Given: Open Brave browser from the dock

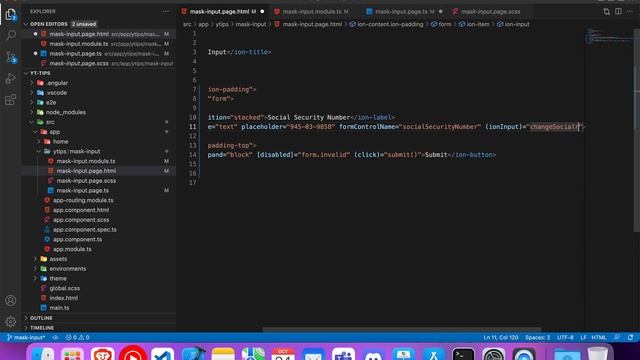Looking at the screenshot, I should 102,354.
